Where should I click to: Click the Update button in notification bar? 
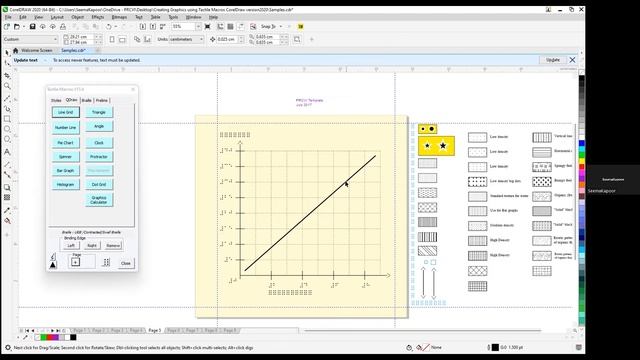[553, 60]
